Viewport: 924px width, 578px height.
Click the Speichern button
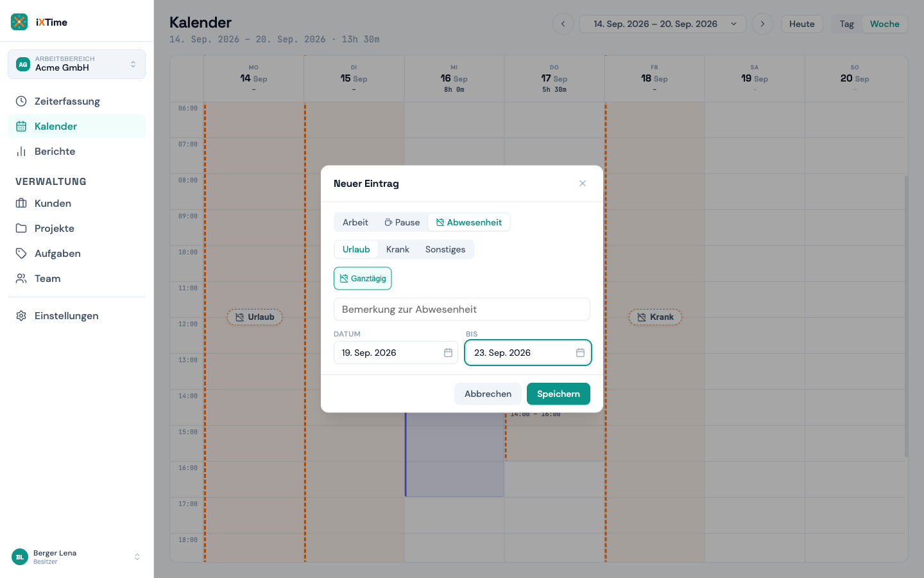tap(558, 394)
